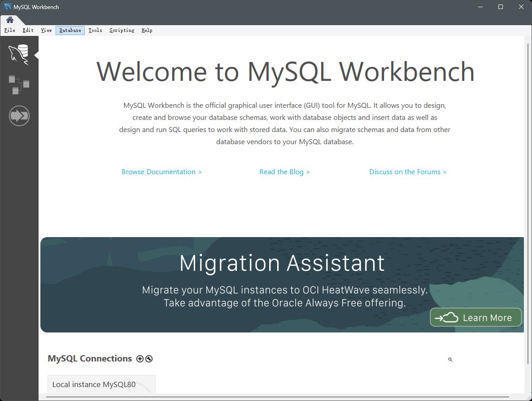
Task: Open manage connections wrench icon
Action: coord(149,359)
